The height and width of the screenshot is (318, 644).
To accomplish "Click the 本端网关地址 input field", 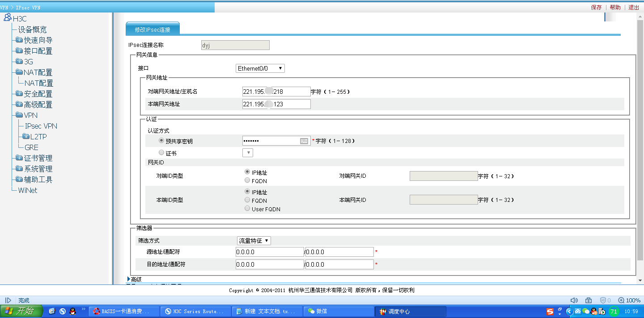I will click(276, 104).
